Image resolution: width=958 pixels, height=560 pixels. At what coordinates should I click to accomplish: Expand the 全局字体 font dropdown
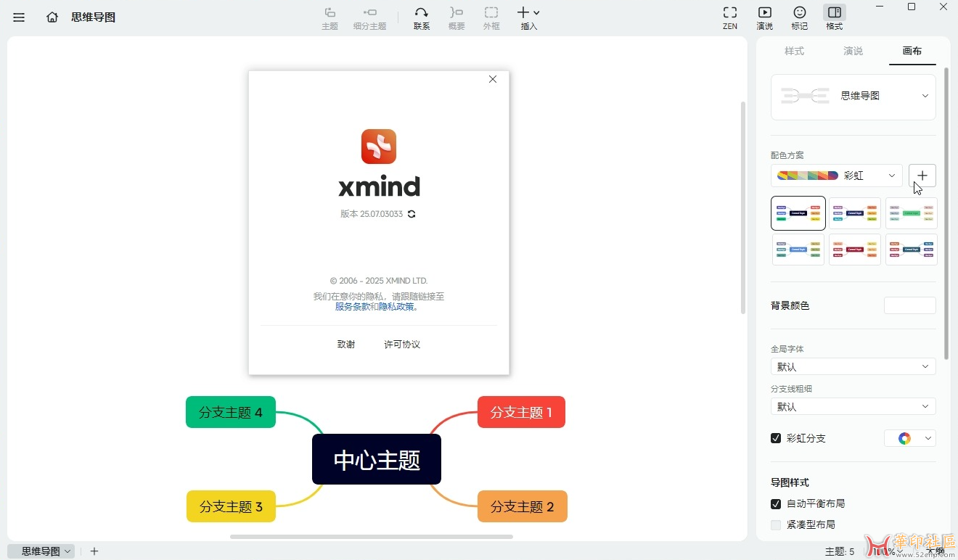tap(852, 366)
